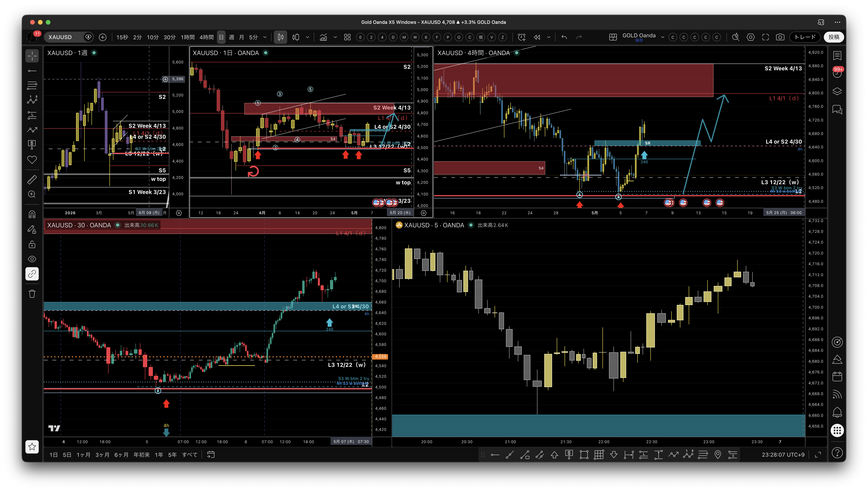Click the plus compare symbol button
The height and width of the screenshot is (491, 868).
point(103,37)
